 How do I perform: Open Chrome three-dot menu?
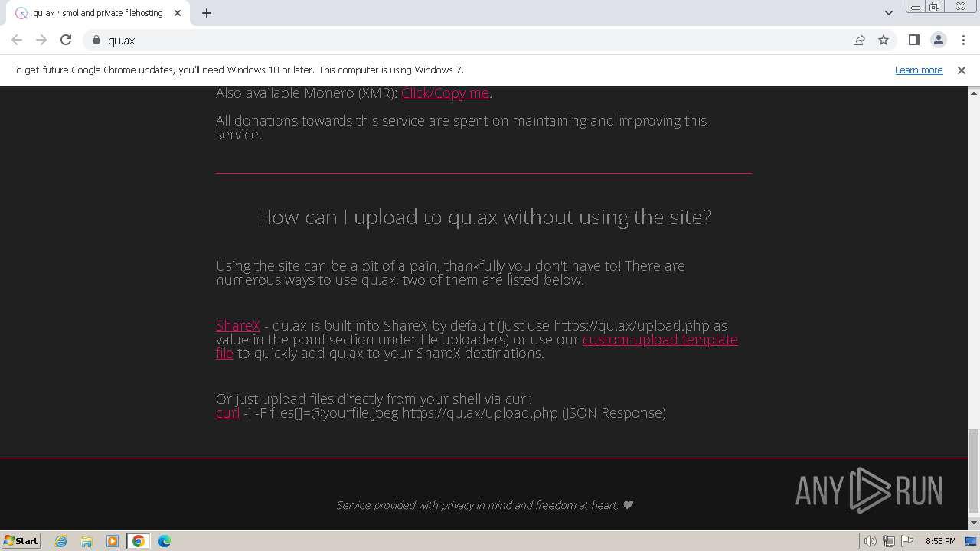[x=963, y=40]
